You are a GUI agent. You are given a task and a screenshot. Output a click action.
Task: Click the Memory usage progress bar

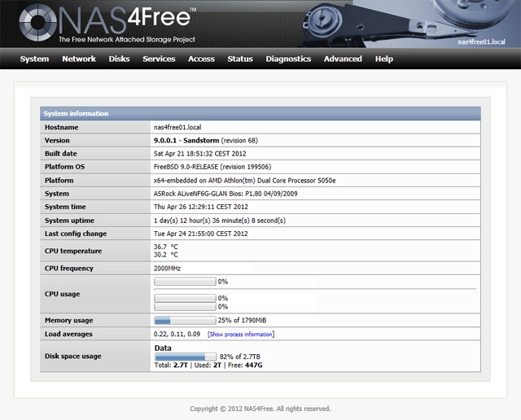coord(185,321)
